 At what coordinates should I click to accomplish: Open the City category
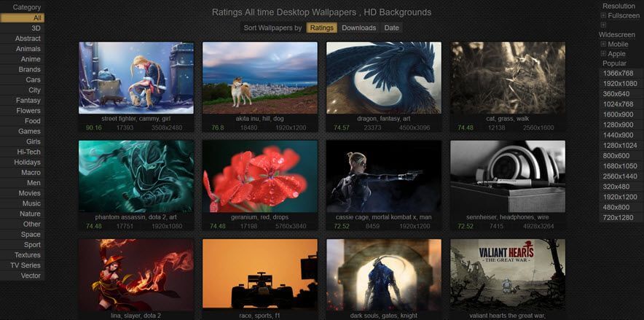[x=22, y=90]
